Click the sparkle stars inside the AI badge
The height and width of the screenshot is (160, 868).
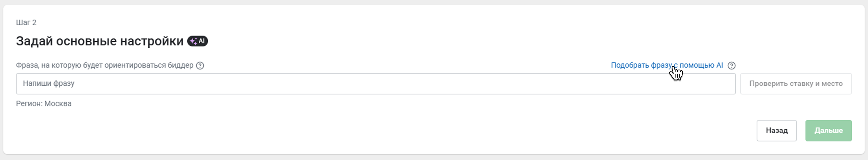click(193, 41)
